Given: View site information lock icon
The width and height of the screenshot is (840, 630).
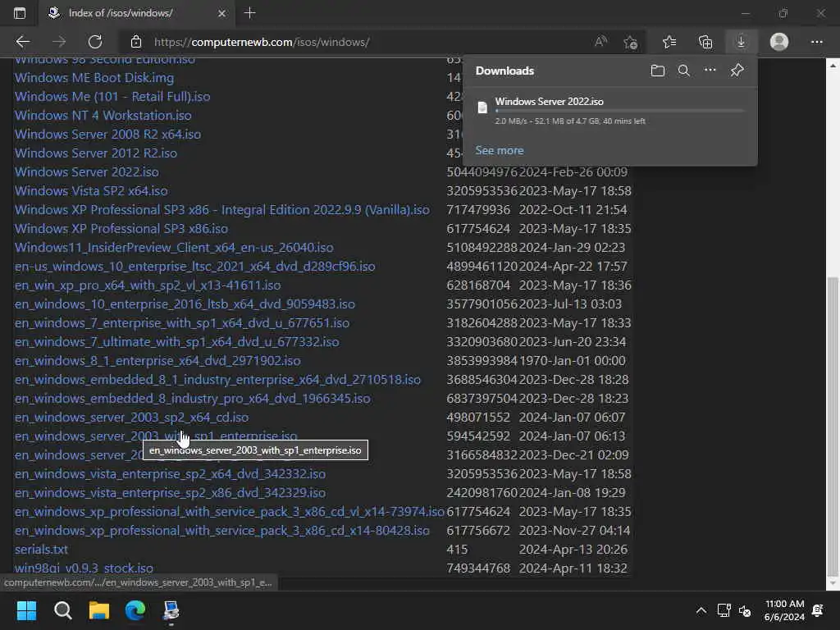Looking at the screenshot, I should pyautogui.click(x=136, y=42).
